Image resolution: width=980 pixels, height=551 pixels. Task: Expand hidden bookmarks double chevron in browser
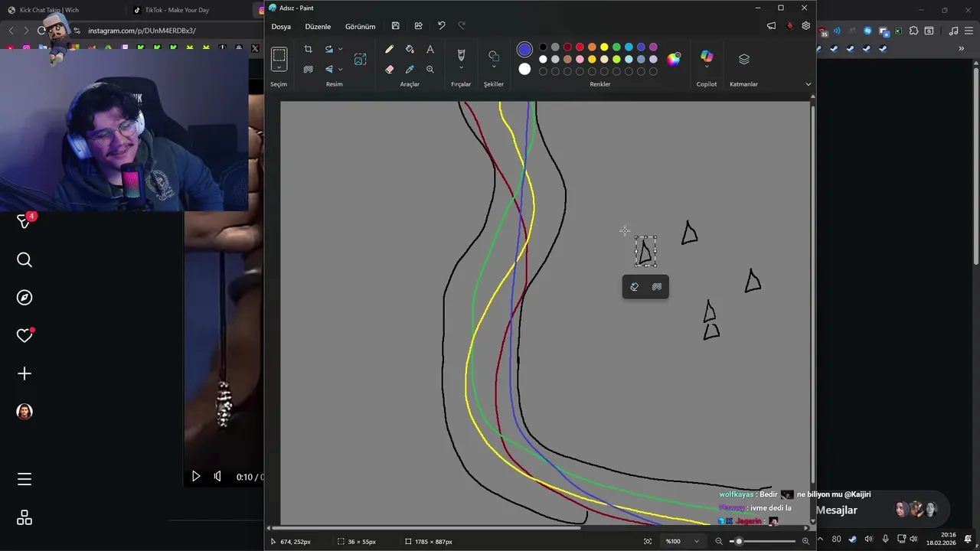click(x=962, y=48)
